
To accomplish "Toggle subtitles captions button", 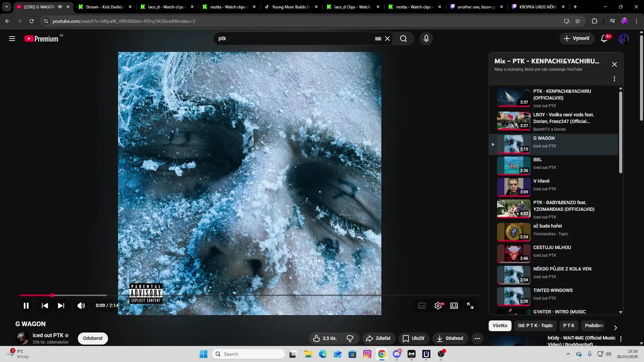I will click(x=422, y=306).
